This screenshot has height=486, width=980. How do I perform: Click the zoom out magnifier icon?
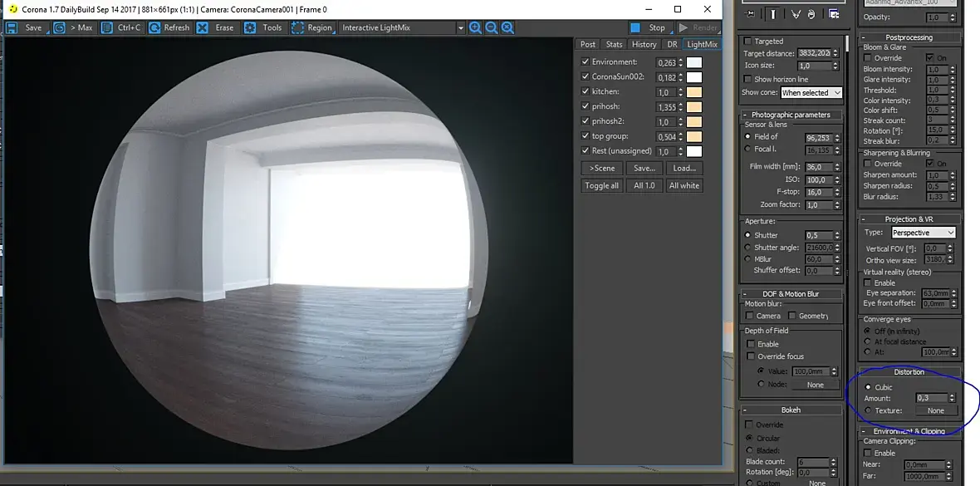492,27
